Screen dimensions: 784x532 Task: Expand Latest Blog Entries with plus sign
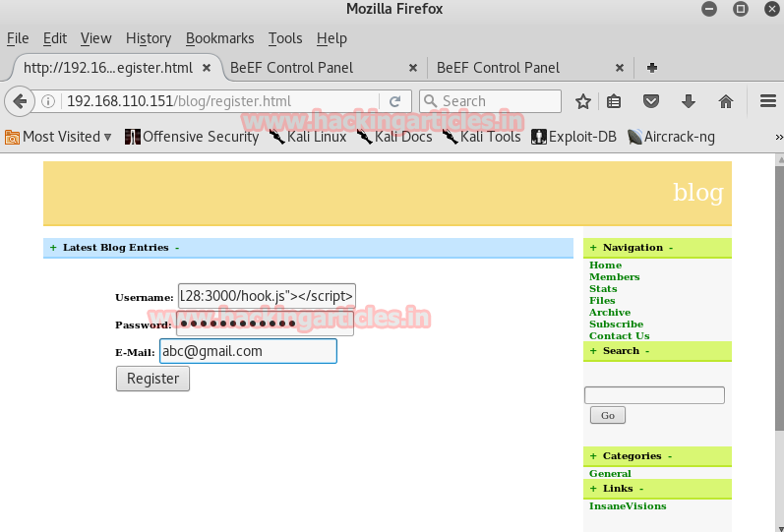click(53, 248)
